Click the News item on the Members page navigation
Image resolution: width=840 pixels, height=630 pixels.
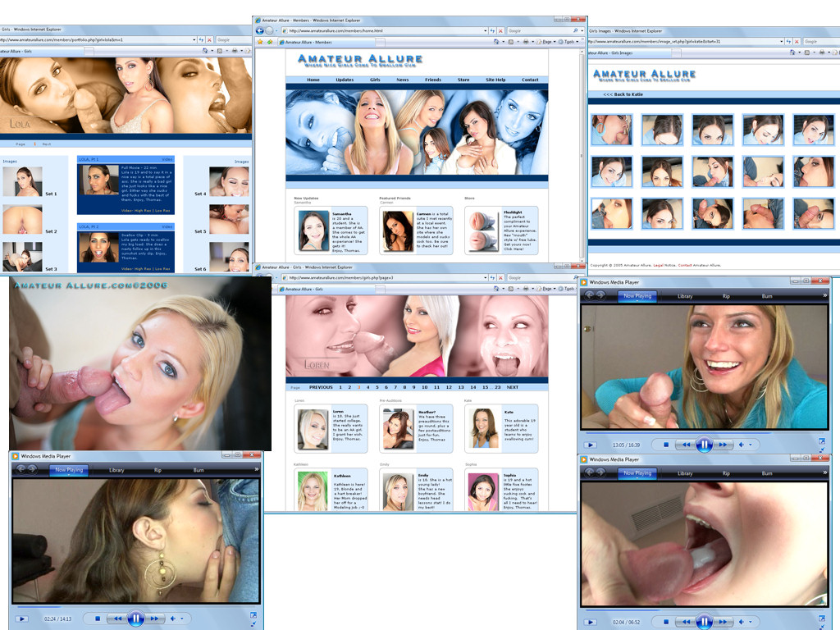[x=402, y=80]
